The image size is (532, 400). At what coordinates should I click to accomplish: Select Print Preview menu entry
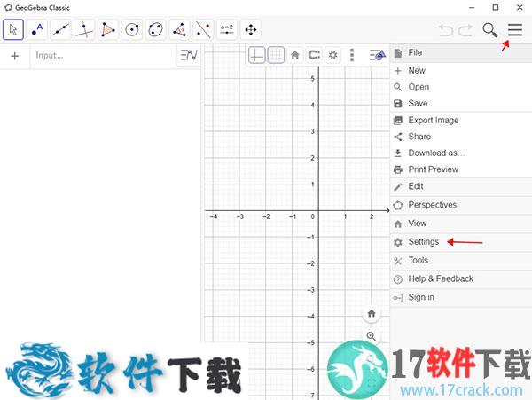[461, 169]
